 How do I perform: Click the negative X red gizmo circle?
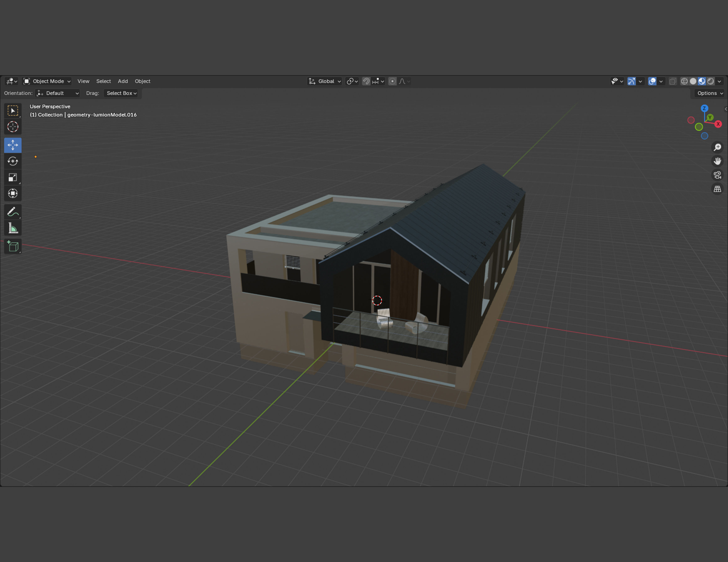691,120
